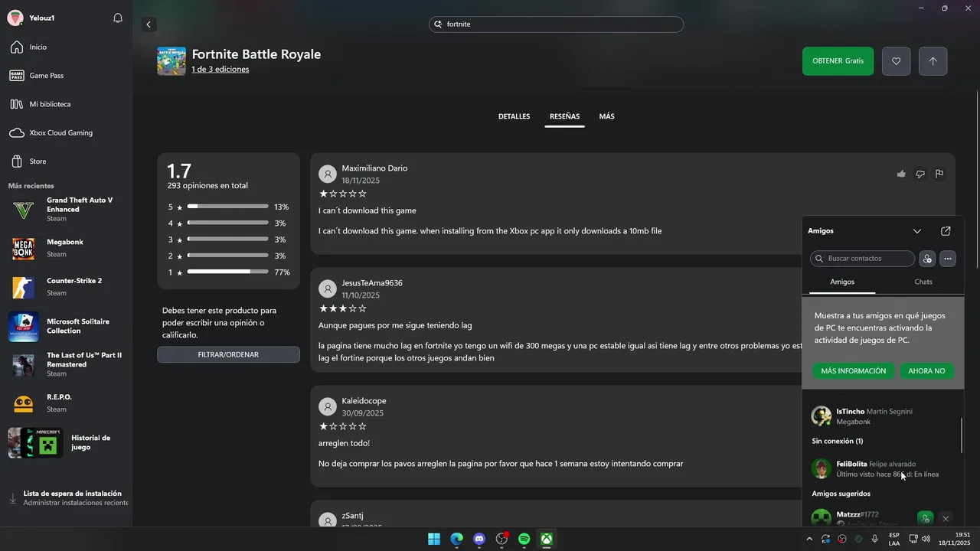
Task: Select the Amigos tab in friends panel
Action: 842,282
